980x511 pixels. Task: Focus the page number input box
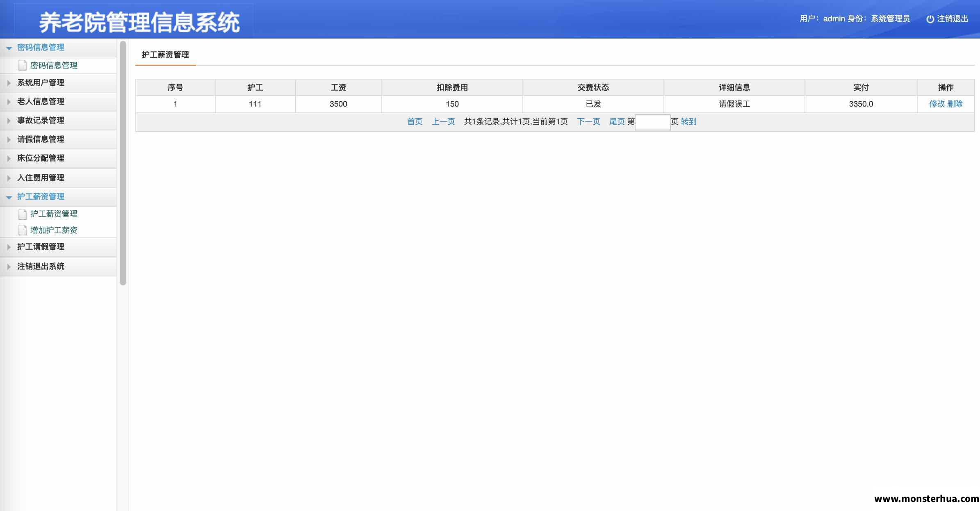pyautogui.click(x=653, y=122)
